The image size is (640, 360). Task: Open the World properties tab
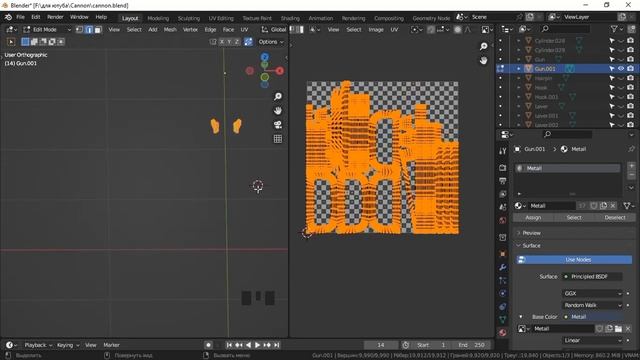(502, 220)
